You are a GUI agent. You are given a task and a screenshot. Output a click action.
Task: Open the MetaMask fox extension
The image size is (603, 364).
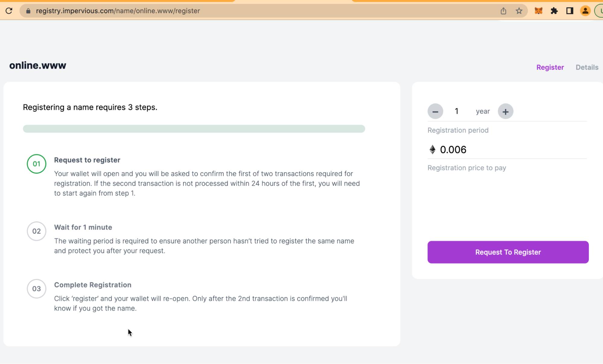tap(538, 11)
